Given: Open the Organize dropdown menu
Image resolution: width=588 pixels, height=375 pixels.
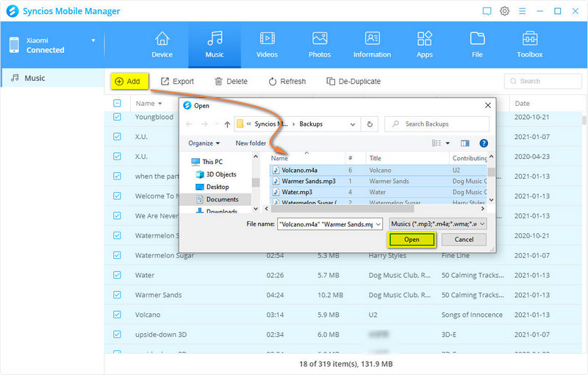Looking at the screenshot, I should [204, 143].
